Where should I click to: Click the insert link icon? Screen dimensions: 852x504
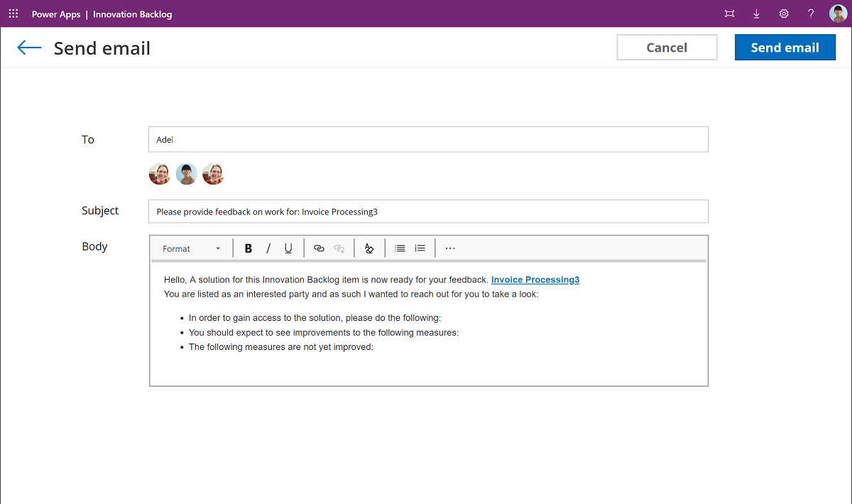319,248
